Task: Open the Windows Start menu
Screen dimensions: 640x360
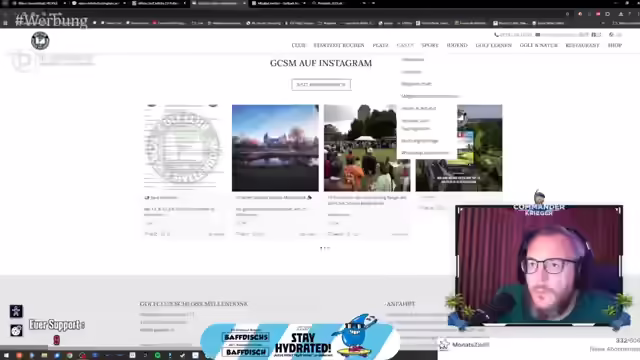Action: 6,356
